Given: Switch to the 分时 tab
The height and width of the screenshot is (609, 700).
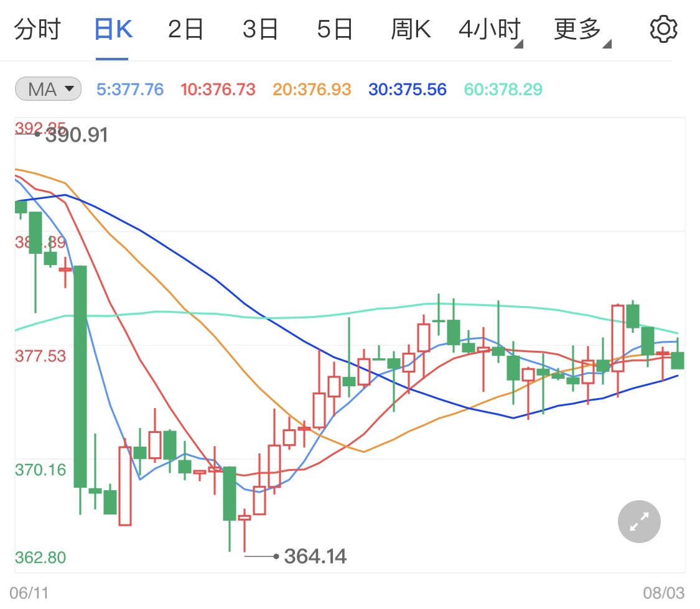Looking at the screenshot, I should (37, 29).
